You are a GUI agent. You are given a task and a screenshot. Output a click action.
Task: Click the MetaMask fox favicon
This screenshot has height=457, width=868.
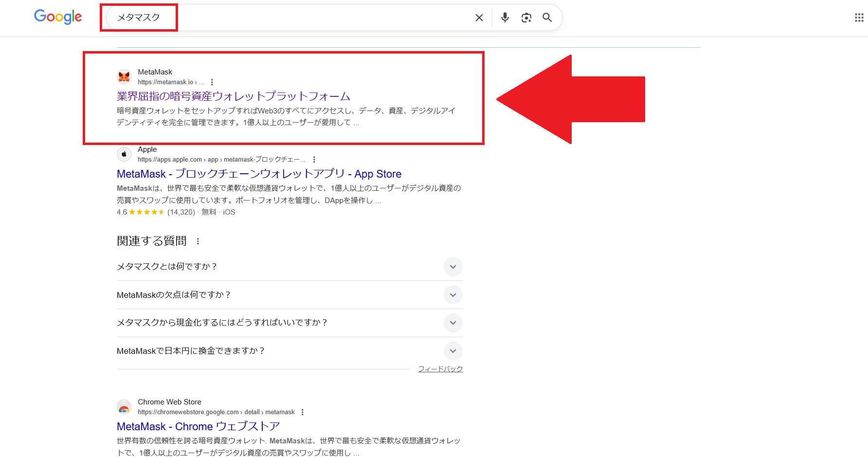pyautogui.click(x=124, y=76)
